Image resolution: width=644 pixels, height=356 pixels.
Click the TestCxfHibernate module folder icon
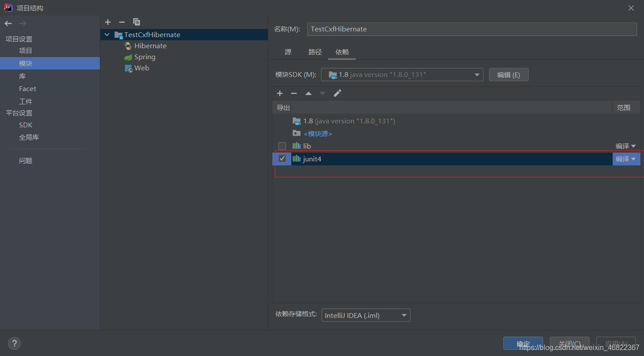tap(118, 35)
